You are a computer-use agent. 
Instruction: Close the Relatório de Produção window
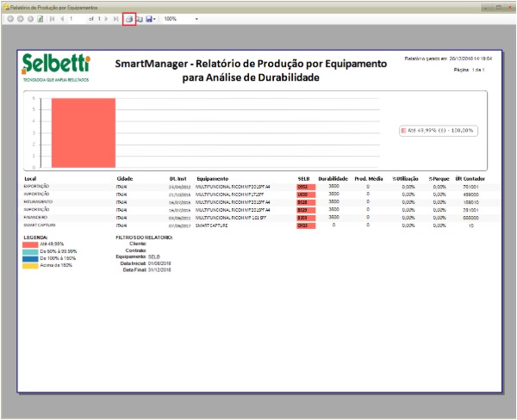[508, 7]
